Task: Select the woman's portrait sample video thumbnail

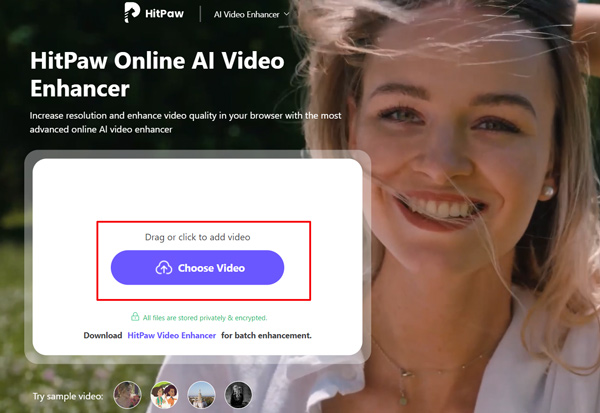Action: click(x=127, y=395)
